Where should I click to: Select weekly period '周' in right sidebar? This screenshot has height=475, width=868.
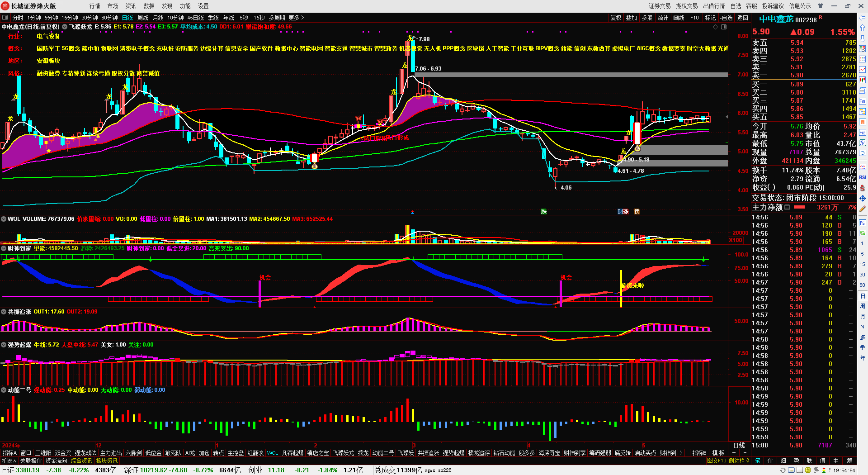click(x=863, y=306)
